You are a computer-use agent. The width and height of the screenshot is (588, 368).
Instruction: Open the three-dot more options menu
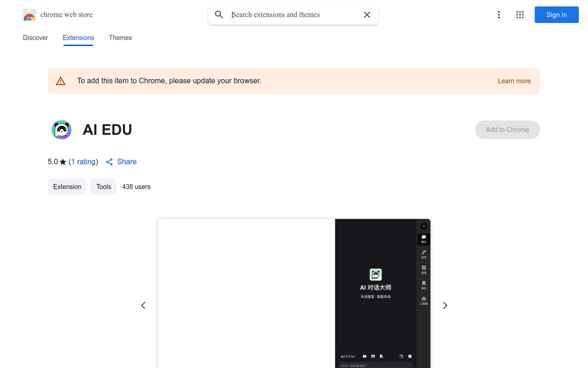coord(498,15)
